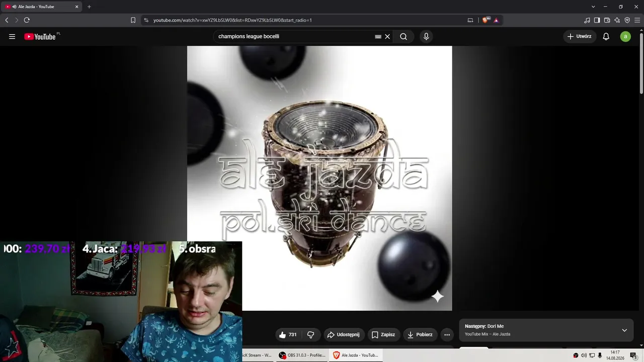Click the page vertical scrollbar

[x=641, y=63]
